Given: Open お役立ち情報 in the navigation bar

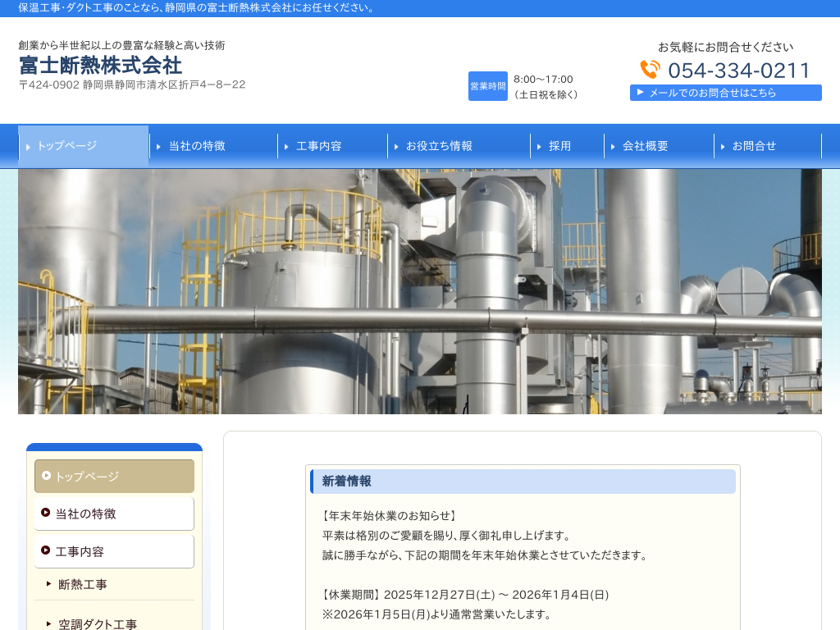Looking at the screenshot, I should point(458,146).
